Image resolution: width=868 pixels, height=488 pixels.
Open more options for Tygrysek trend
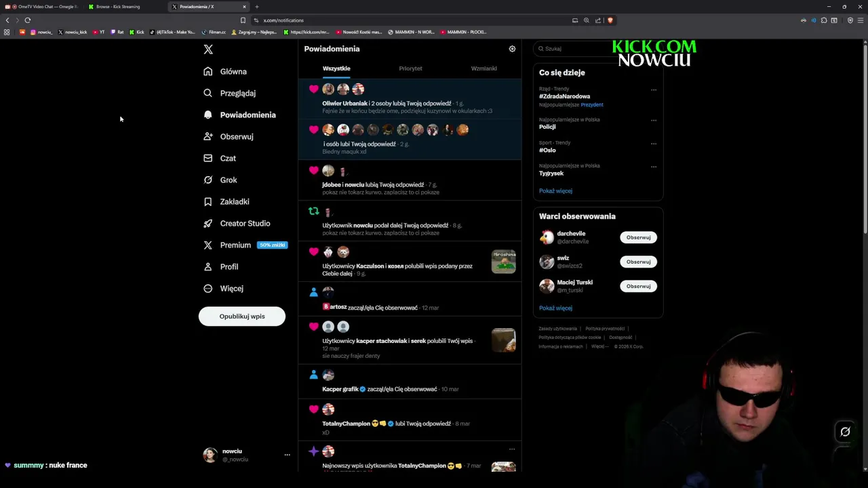pyautogui.click(x=654, y=167)
